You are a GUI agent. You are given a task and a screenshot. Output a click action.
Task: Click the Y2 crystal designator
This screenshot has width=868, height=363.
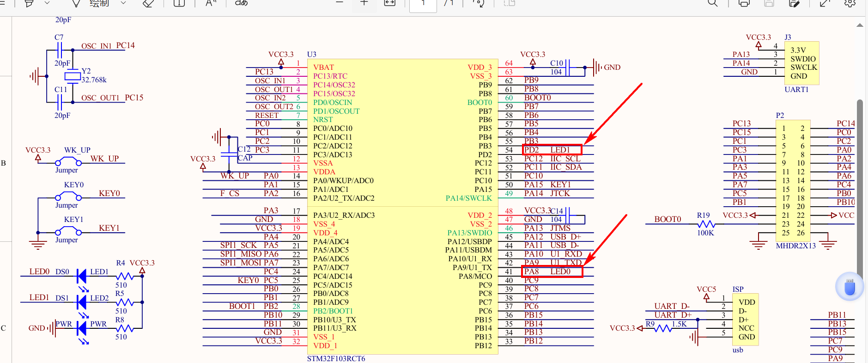86,71
